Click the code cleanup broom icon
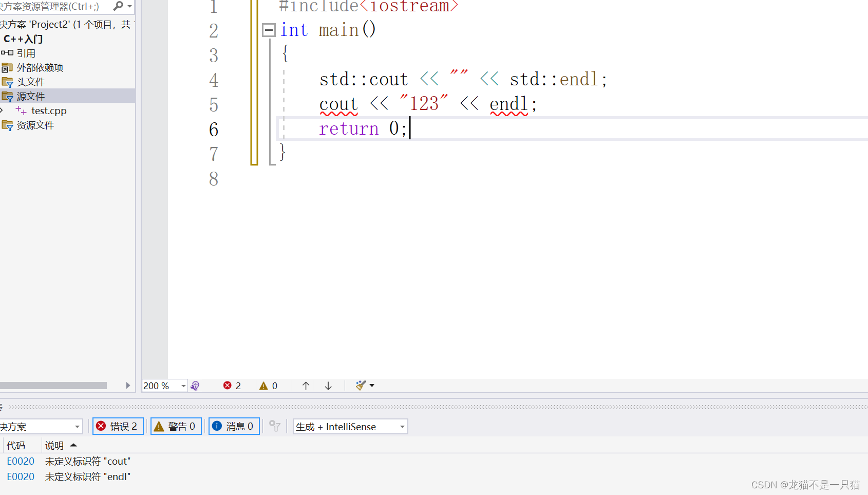868x495 pixels. (361, 386)
